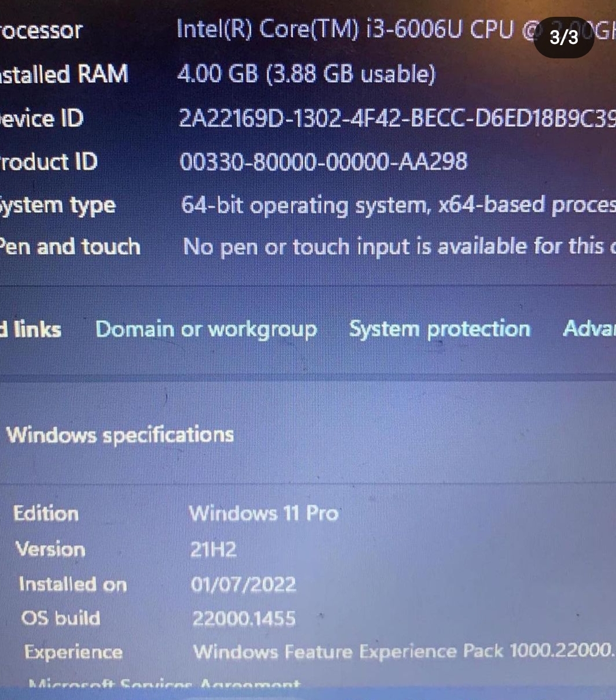The height and width of the screenshot is (700, 616).
Task: Click the 4.00 GB installed RAM value
Action: tap(306, 74)
